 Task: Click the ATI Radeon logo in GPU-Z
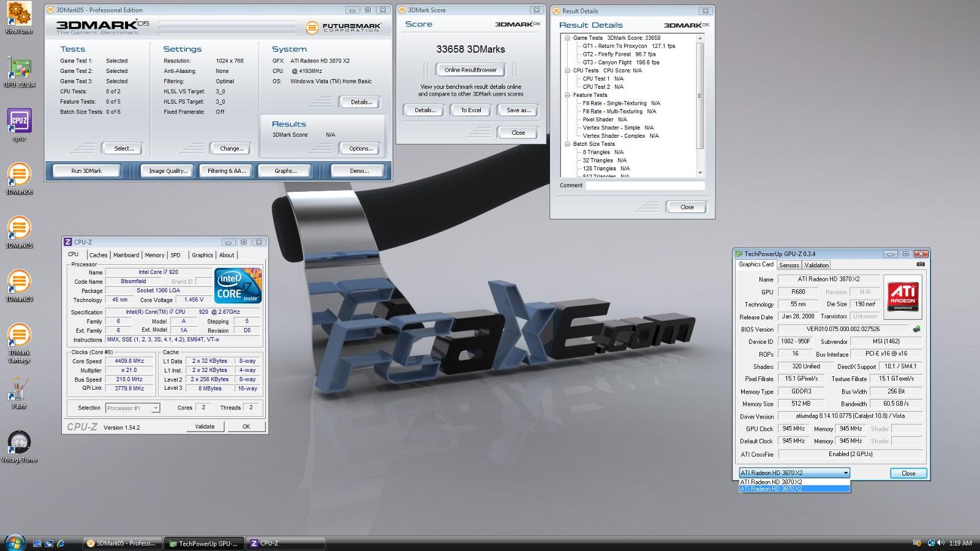[903, 297]
